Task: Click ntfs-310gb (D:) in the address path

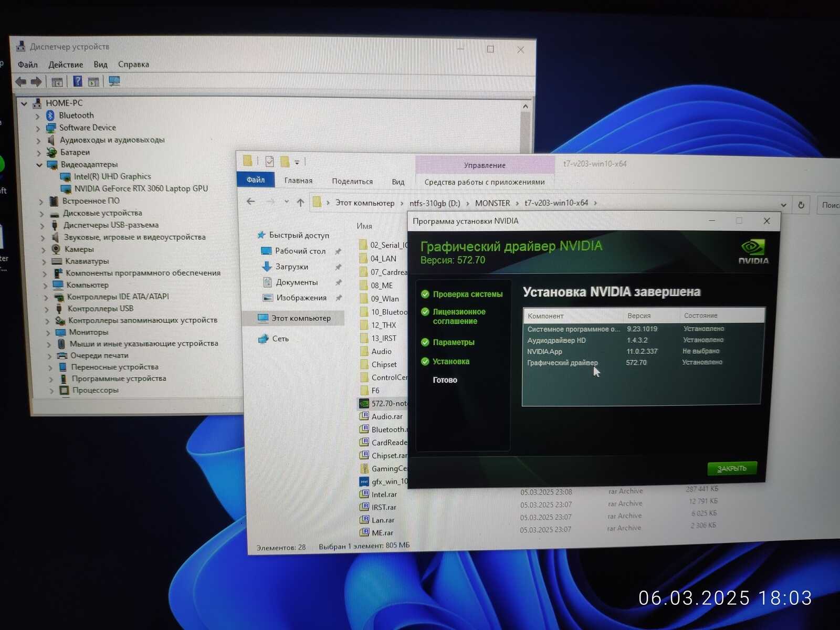Action: click(435, 203)
